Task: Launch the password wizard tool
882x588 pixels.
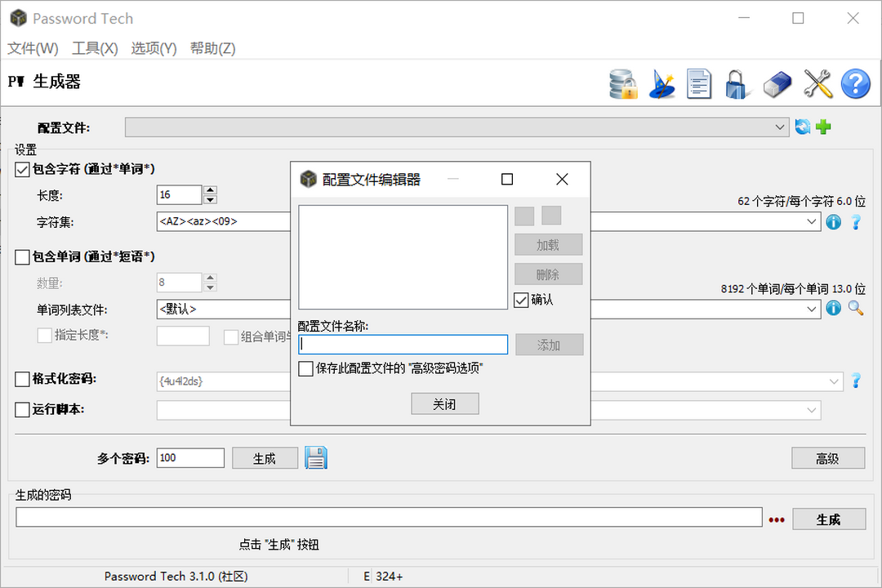Action: click(x=662, y=84)
